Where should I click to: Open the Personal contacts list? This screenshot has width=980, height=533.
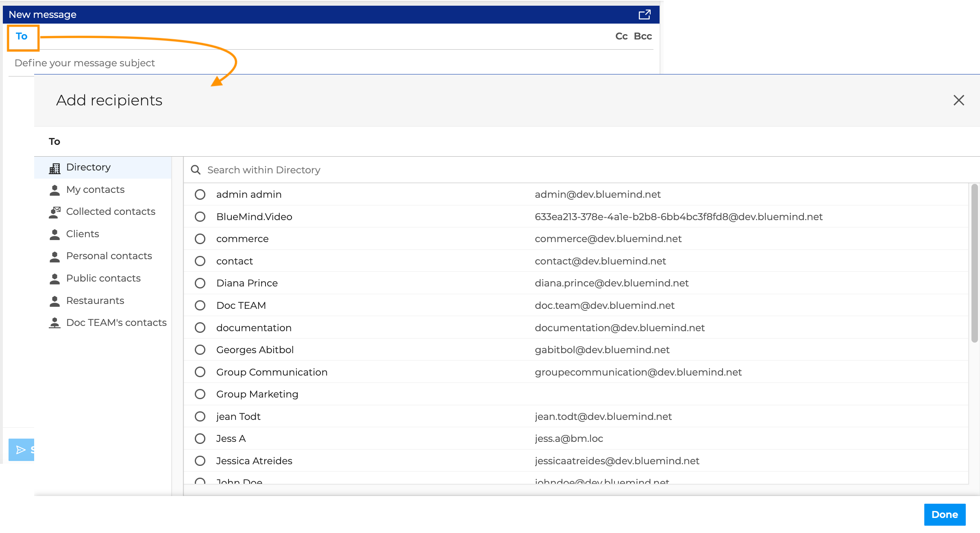(x=109, y=256)
